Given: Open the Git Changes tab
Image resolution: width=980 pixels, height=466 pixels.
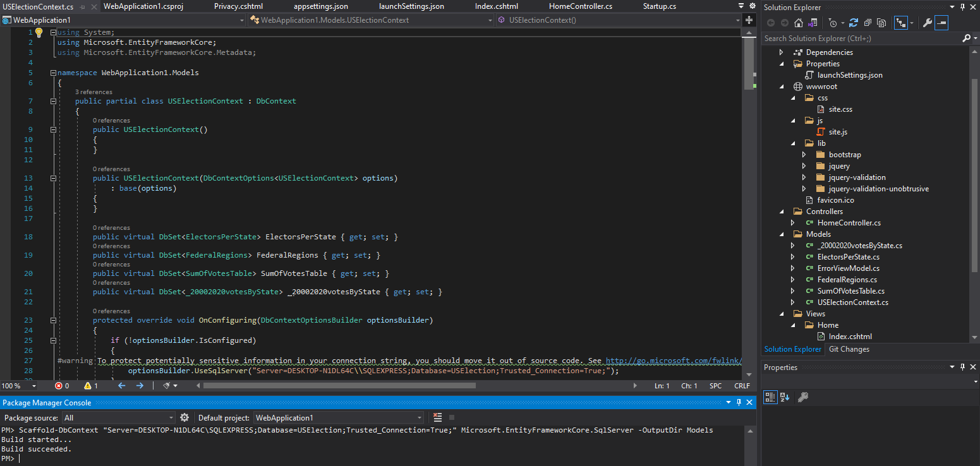Looking at the screenshot, I should tap(849, 349).
